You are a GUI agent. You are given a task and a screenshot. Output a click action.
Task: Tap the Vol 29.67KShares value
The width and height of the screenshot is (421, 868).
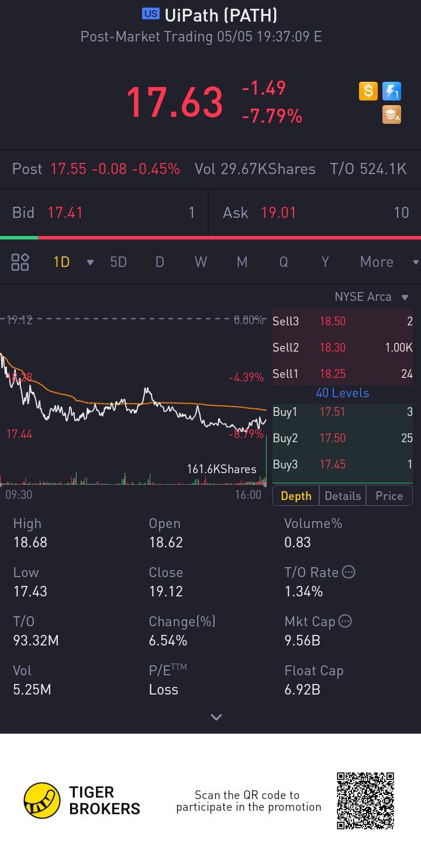pos(255,169)
